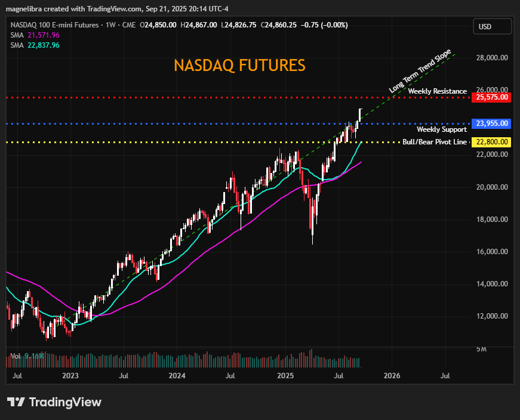Viewport: 520px width, 420px height.
Task: Click the 12,000.00 price axis label
Action: pos(492,316)
